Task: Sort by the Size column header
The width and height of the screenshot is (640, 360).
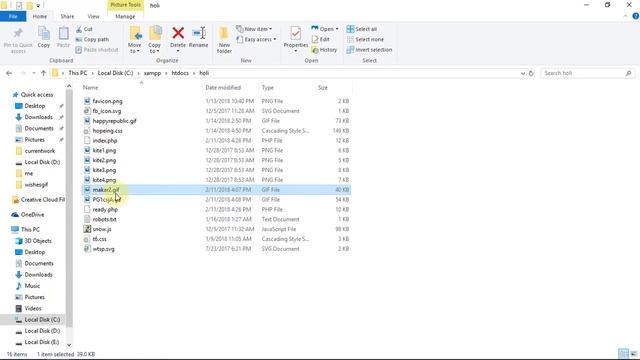Action: [x=333, y=88]
